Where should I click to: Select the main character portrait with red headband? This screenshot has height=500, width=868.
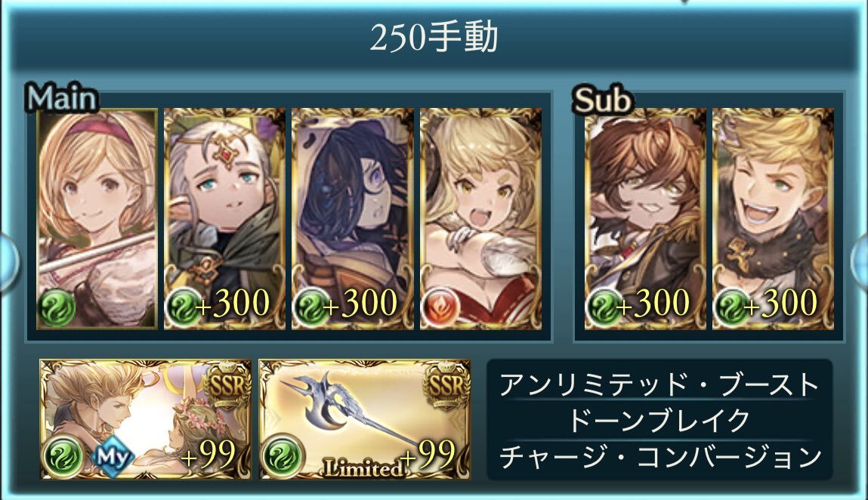pos(97,219)
